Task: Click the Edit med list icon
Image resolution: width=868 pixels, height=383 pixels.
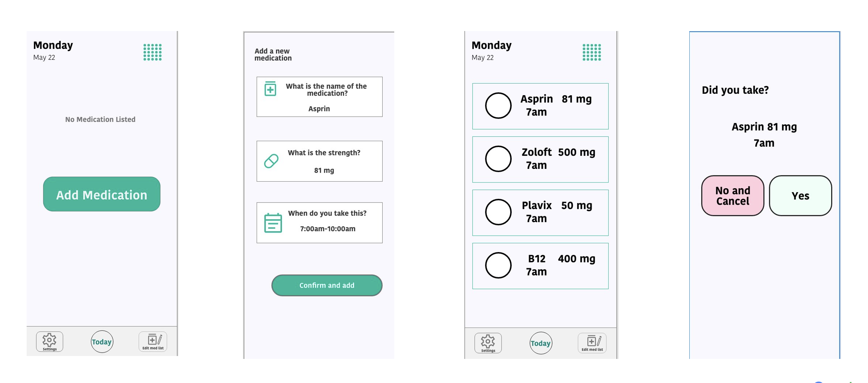Action: pyautogui.click(x=152, y=341)
